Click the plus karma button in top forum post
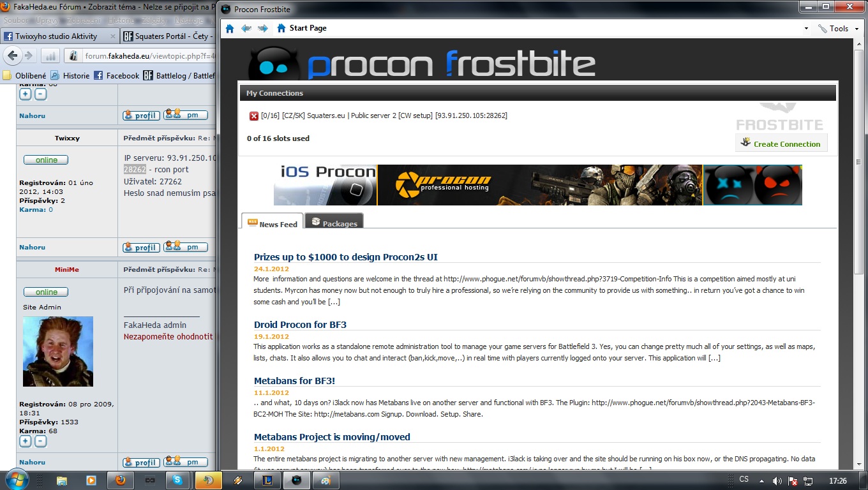Screen dimensions: 868x490 tap(26, 94)
